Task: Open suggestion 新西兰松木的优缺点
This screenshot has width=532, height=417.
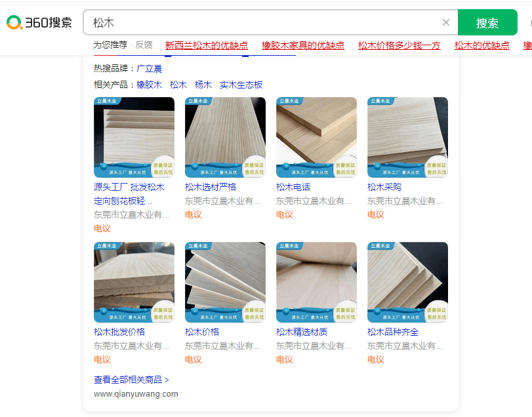Action: [x=206, y=45]
